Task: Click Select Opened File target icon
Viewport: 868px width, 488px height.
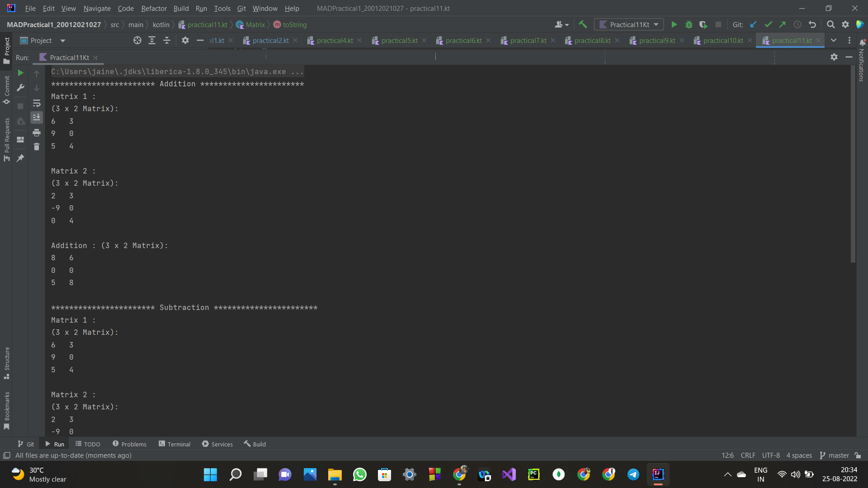Action: pyautogui.click(x=137, y=40)
